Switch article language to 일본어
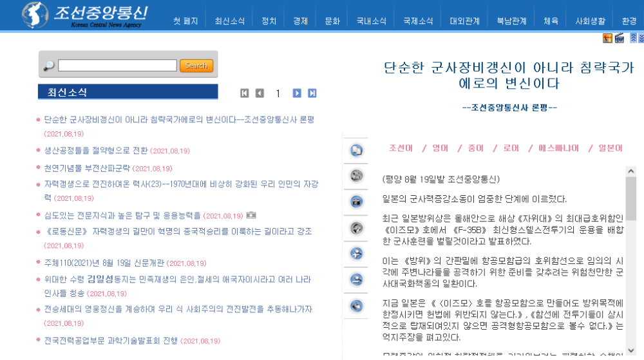 610,148
